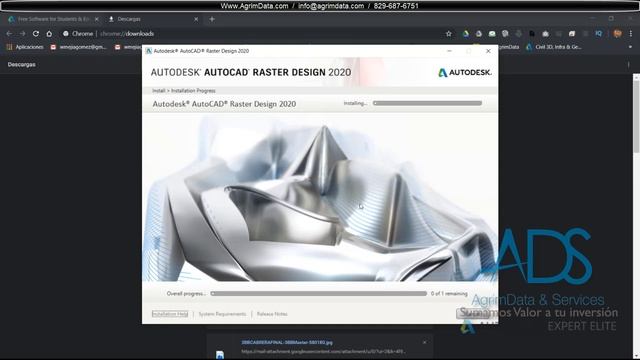The height and width of the screenshot is (360, 640).
Task: Click the installer button at bottom right
Action: (x=473, y=313)
